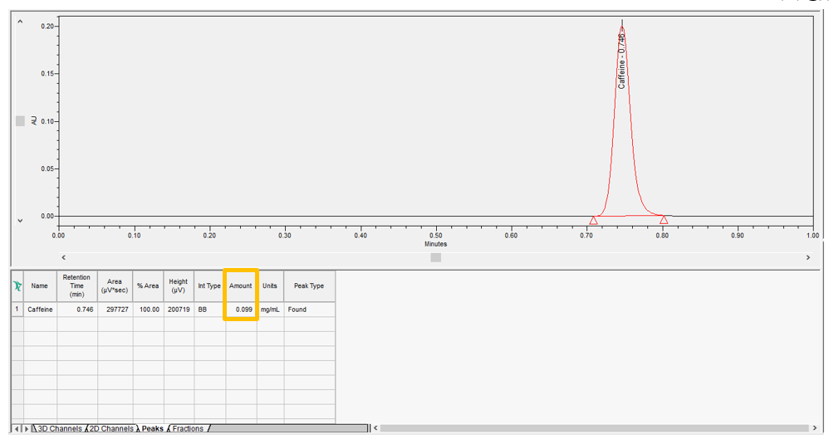Select the Caffeine amount cell 0.099
This screenshot has height=439, width=829.
pyautogui.click(x=241, y=311)
